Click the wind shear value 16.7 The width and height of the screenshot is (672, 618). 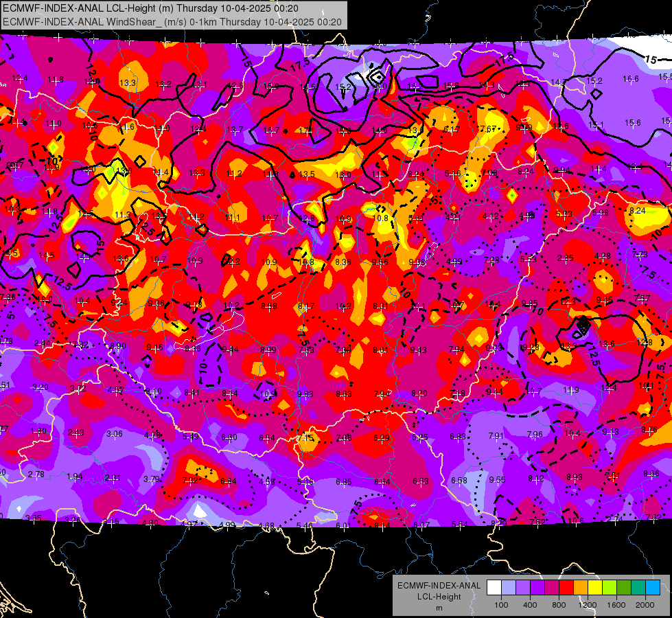(x=271, y=130)
